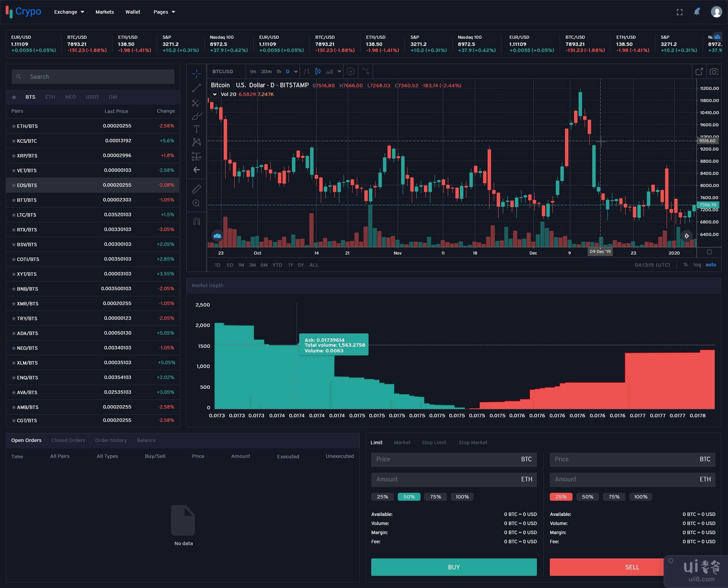Switch to the Closed Orders tab
Viewport: 728px width, 588px height.
coord(68,440)
